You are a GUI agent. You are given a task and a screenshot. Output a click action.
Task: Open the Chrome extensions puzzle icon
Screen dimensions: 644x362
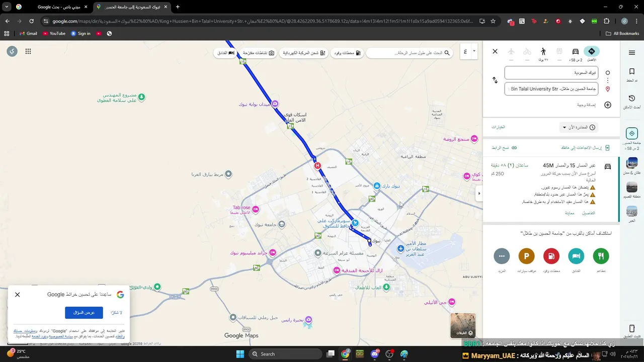point(606,21)
